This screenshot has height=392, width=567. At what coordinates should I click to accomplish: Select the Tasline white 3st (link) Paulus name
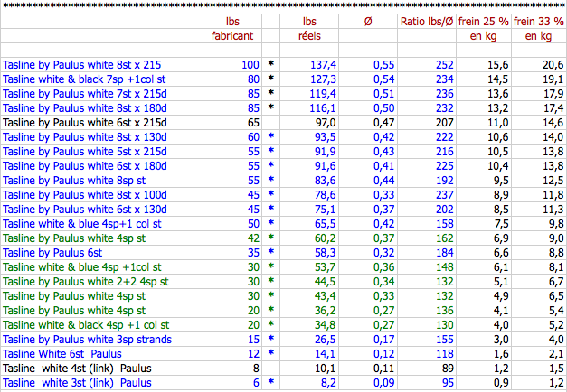tap(77, 383)
